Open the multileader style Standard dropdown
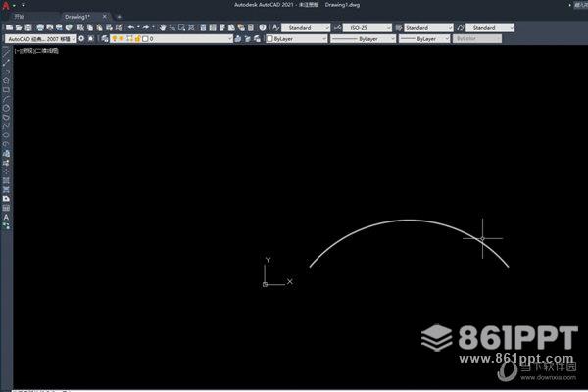 point(490,27)
